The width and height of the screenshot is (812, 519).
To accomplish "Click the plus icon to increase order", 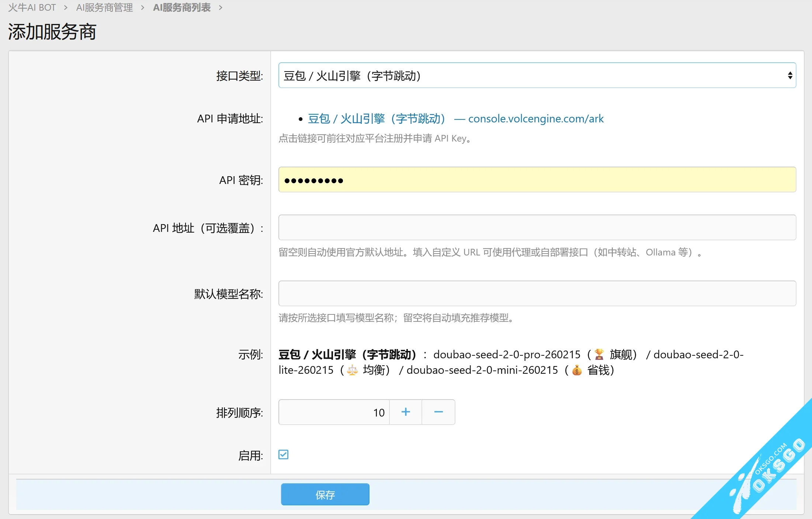I will [x=406, y=412].
